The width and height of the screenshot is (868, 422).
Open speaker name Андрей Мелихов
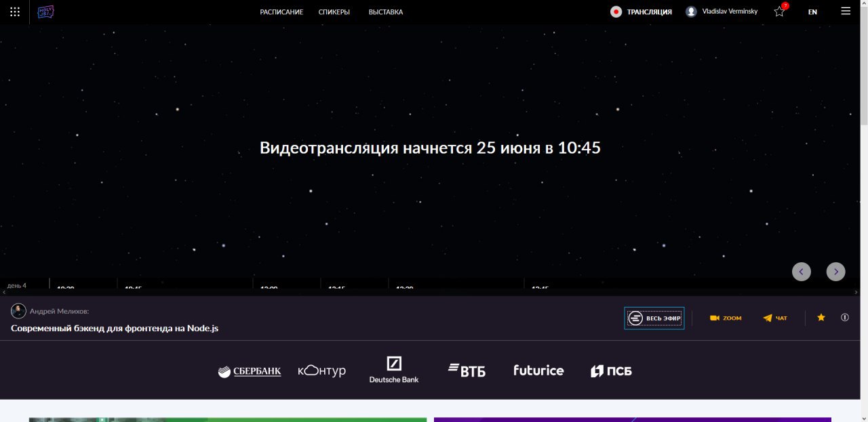pyautogui.click(x=60, y=312)
